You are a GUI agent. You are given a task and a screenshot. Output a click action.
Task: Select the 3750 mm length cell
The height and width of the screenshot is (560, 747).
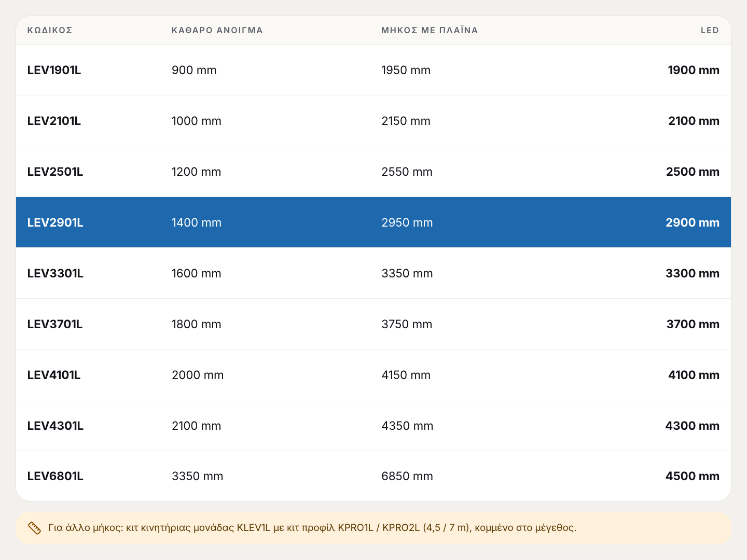407,324
